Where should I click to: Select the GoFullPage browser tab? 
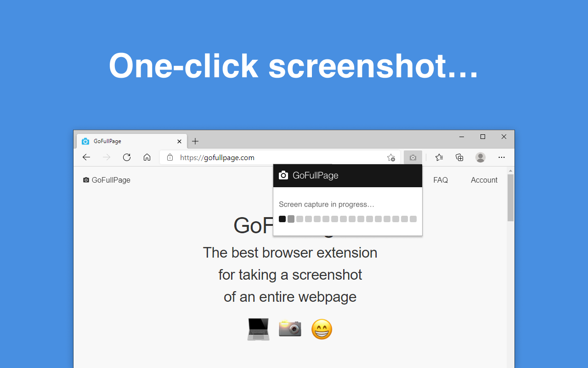(131, 141)
